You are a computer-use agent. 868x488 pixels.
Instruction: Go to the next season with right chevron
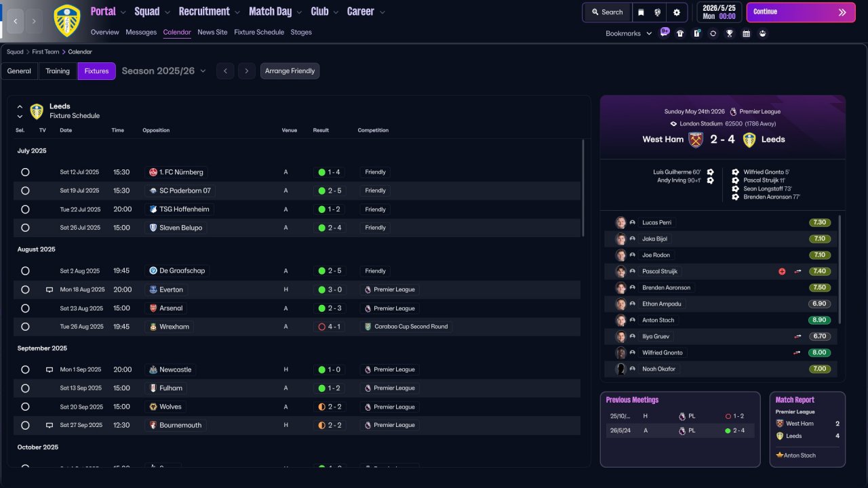point(246,71)
